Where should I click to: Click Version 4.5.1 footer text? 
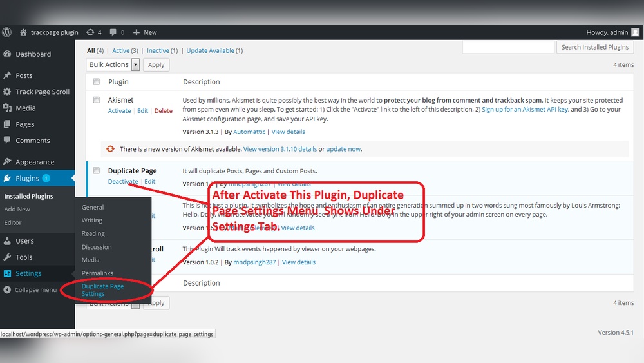(616, 332)
